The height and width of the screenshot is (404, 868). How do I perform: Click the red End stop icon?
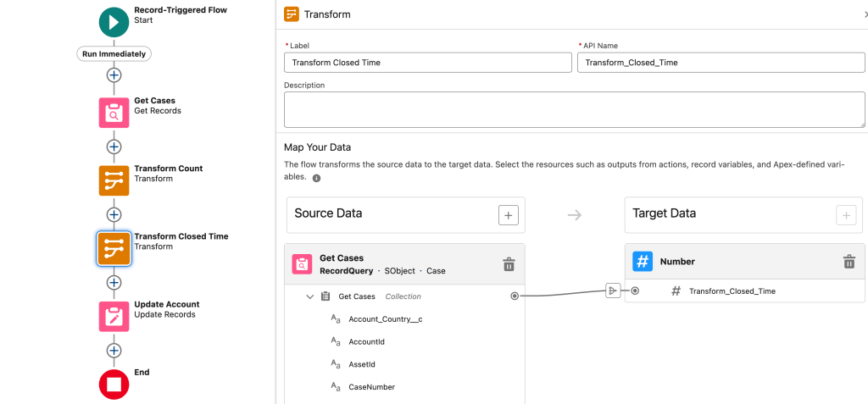click(x=114, y=384)
